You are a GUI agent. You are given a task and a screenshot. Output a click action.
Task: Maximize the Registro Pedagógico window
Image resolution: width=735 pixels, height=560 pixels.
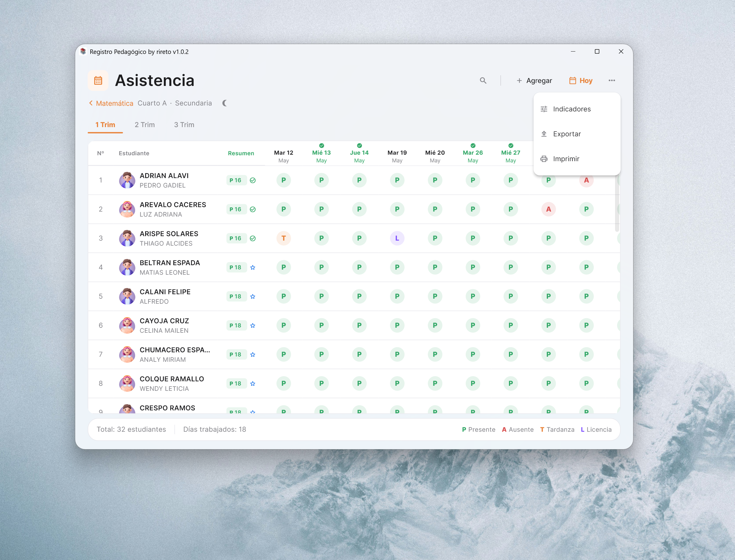tap(597, 51)
